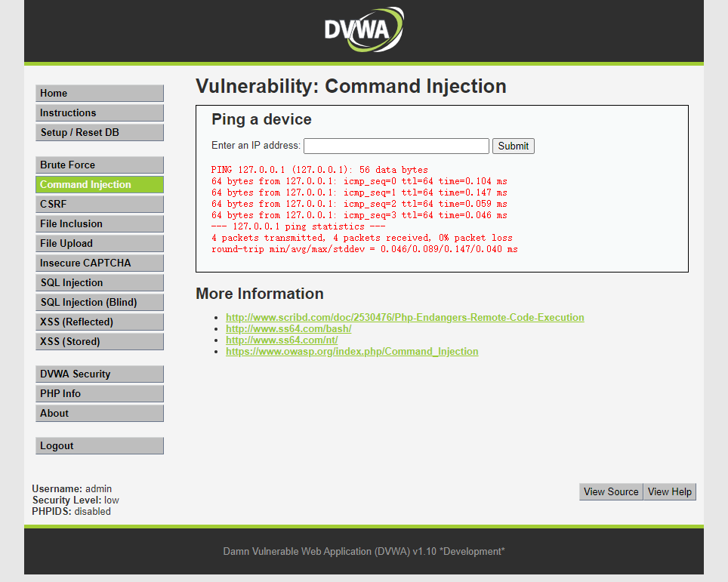
Task: Click the View Source button
Action: click(611, 492)
